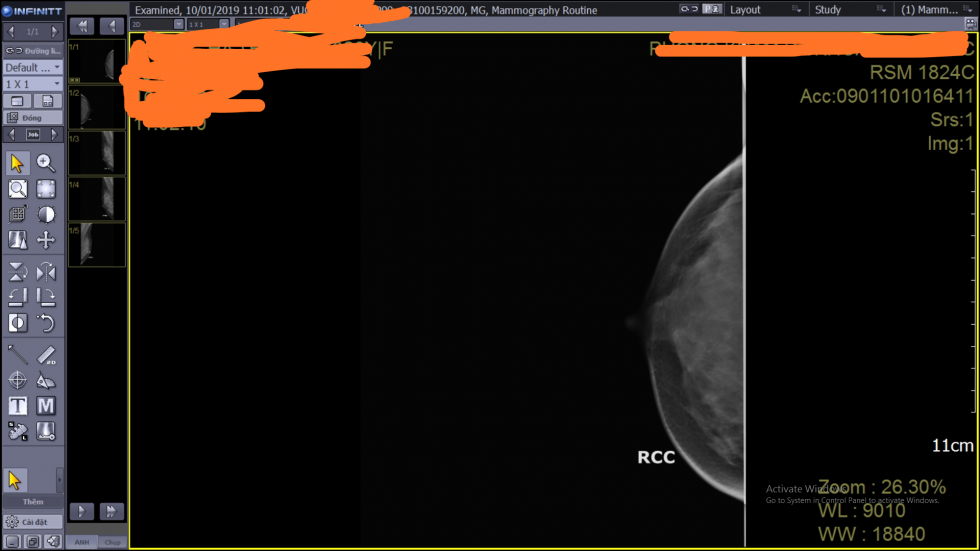Image resolution: width=980 pixels, height=551 pixels.
Task: Click the Cài đặt settings button
Action: click(x=33, y=522)
